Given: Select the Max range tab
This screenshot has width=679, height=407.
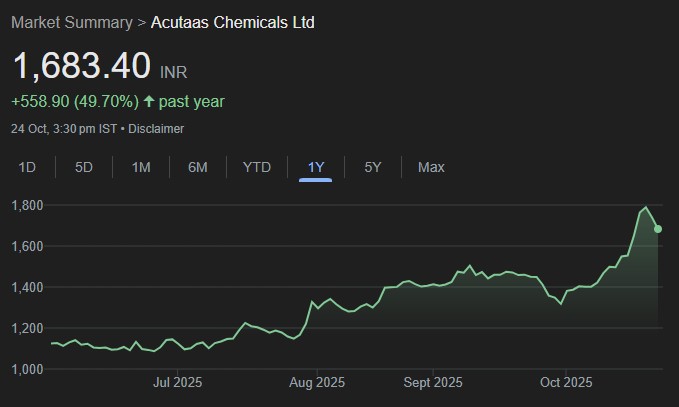Looking at the screenshot, I should click(x=431, y=167).
